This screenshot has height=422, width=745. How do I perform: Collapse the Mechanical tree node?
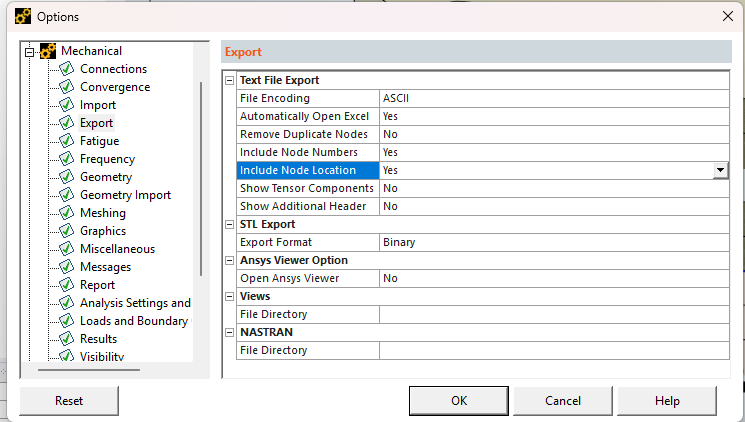click(29, 52)
